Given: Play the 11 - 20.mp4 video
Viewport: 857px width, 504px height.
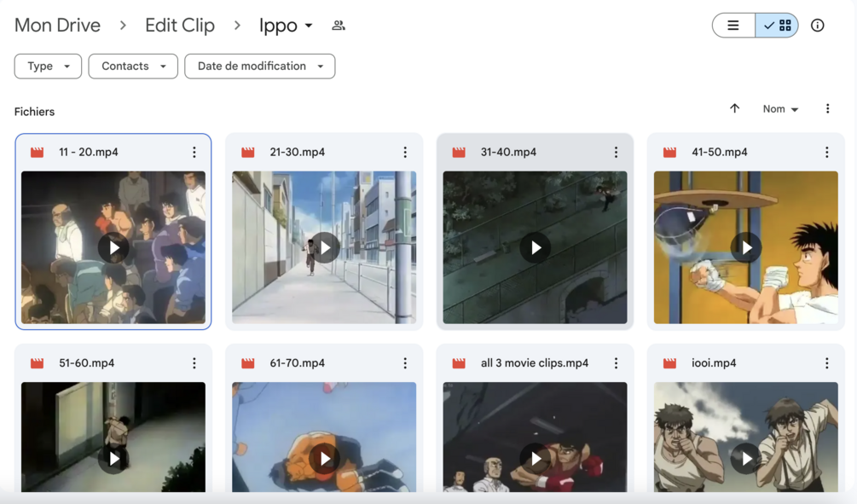Looking at the screenshot, I should pyautogui.click(x=113, y=247).
